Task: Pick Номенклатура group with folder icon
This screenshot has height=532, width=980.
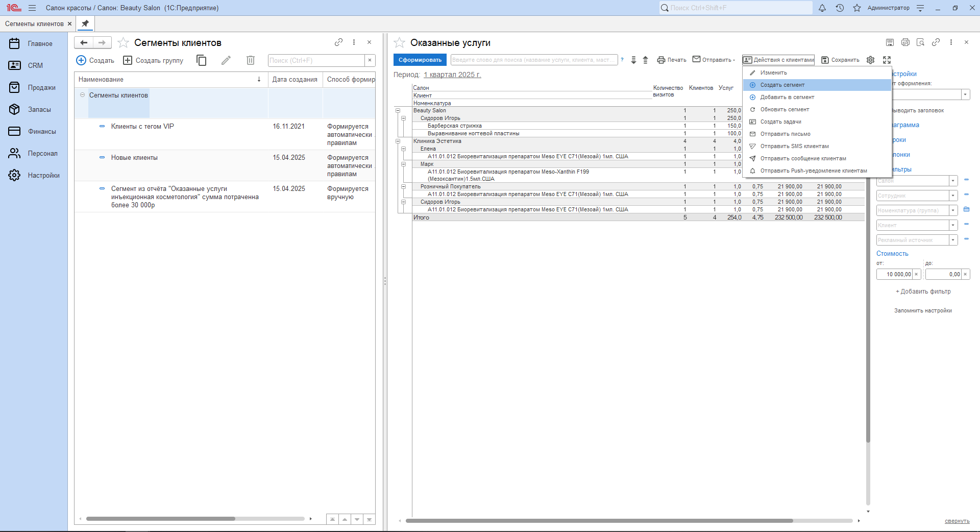Action: [966, 210]
